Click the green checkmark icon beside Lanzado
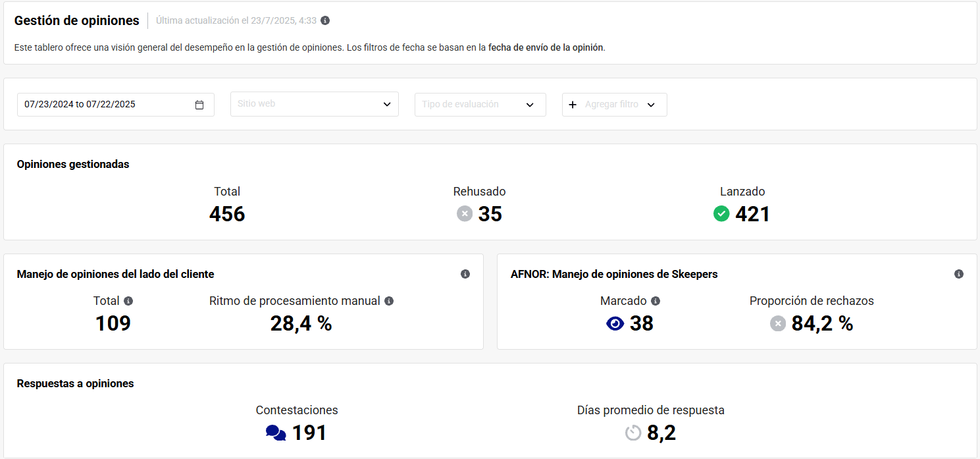The image size is (980, 459). tap(721, 213)
